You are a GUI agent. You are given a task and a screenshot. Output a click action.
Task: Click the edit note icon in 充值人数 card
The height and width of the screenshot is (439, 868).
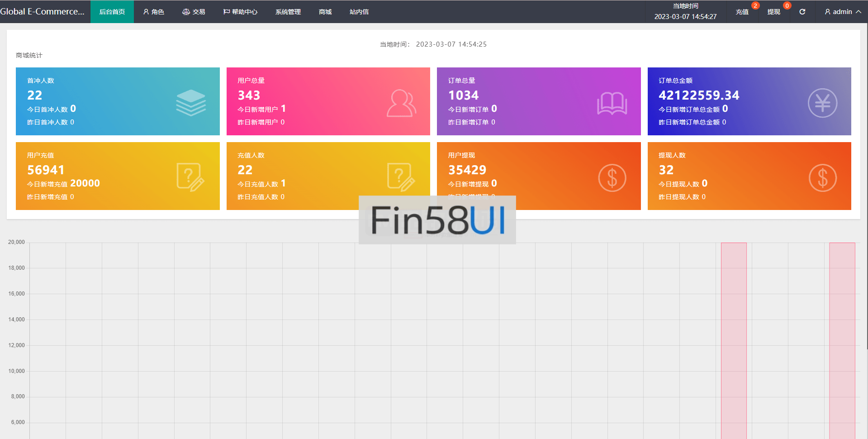click(401, 177)
